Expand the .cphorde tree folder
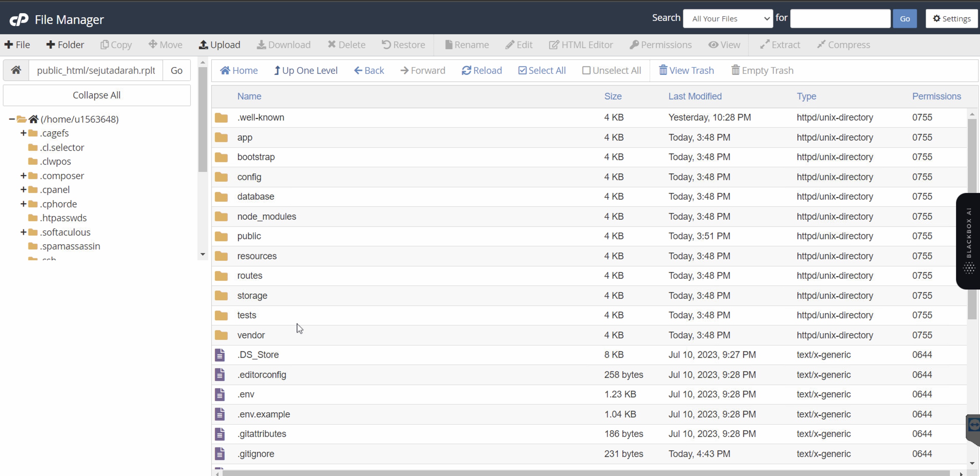The width and height of the screenshot is (980, 476). pyautogui.click(x=23, y=204)
